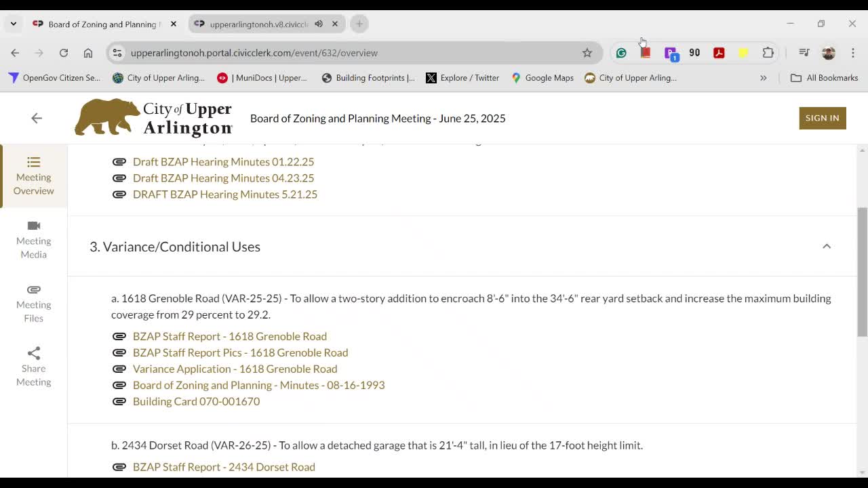The height and width of the screenshot is (488, 868).
Task: Open BZAP Staff Report - 1618 Grenoble Road
Action: (x=229, y=336)
